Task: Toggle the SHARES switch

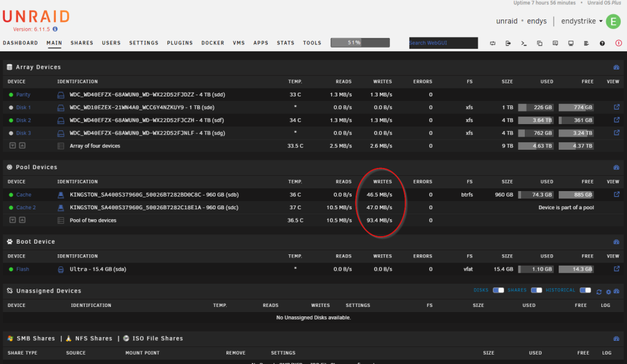Action: [x=536, y=290]
